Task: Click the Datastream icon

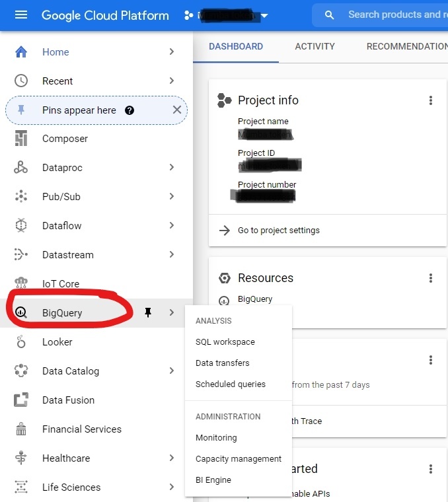Action: click(x=21, y=254)
